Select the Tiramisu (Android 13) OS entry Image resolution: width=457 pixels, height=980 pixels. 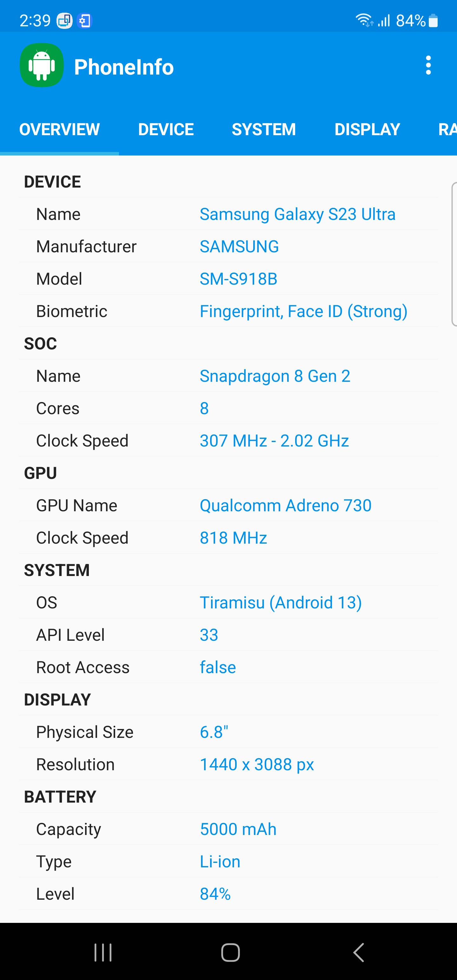click(281, 603)
